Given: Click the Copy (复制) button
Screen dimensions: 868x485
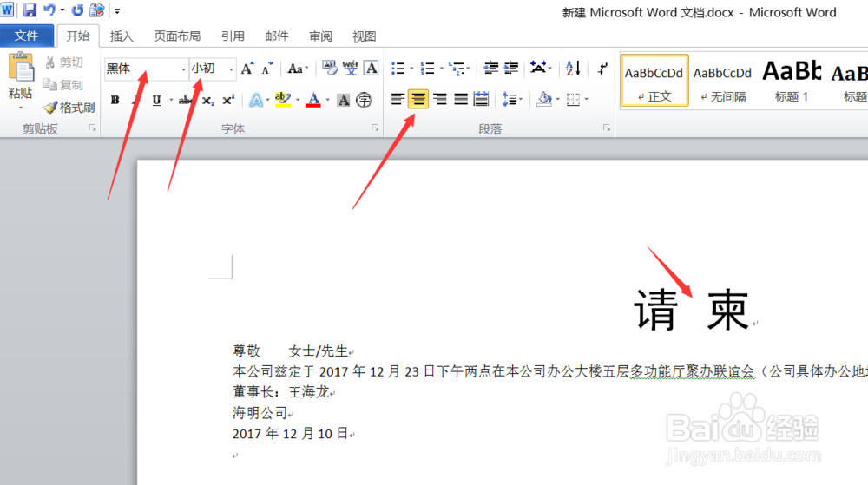Looking at the screenshot, I should click(x=64, y=85).
